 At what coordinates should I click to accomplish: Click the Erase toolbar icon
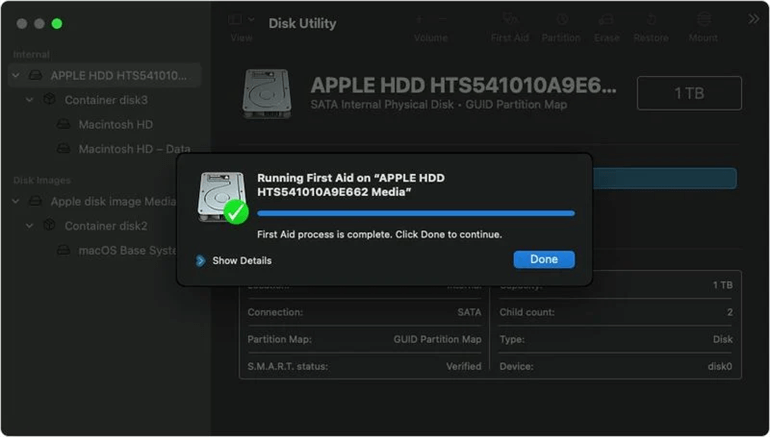(606, 20)
